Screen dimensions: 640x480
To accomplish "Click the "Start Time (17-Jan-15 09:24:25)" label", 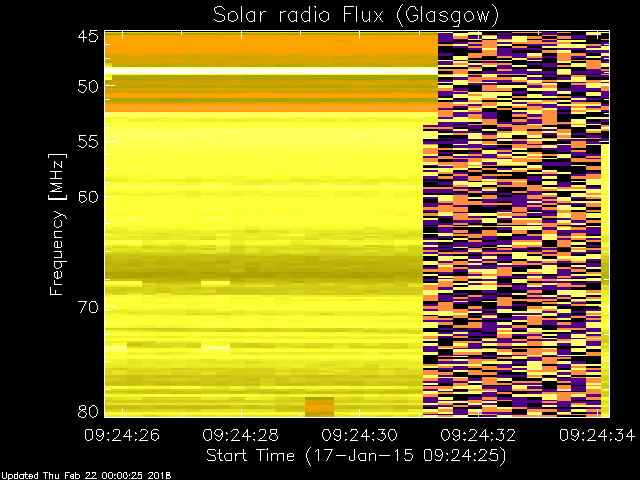I will click(x=356, y=456).
